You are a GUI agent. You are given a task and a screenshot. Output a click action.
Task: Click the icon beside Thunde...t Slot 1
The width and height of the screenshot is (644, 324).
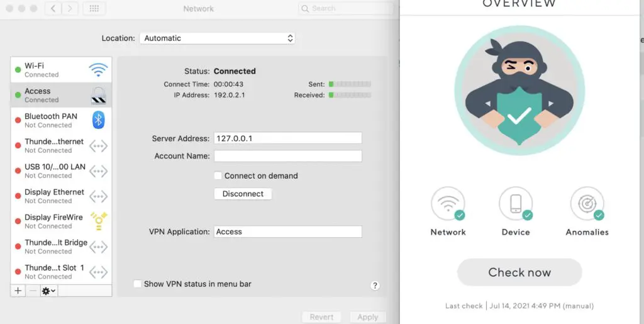tap(99, 272)
